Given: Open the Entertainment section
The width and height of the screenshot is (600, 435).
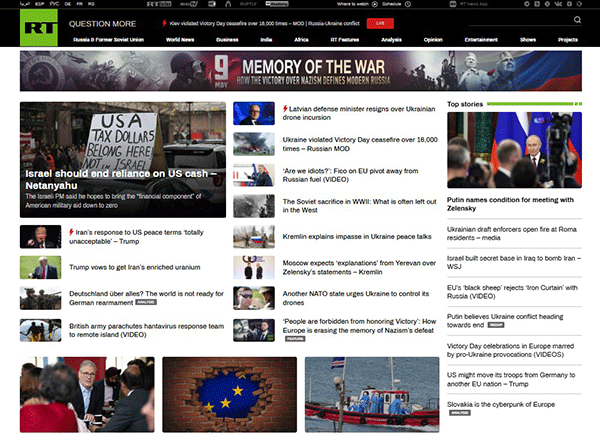Looking at the screenshot, I should click(481, 40).
